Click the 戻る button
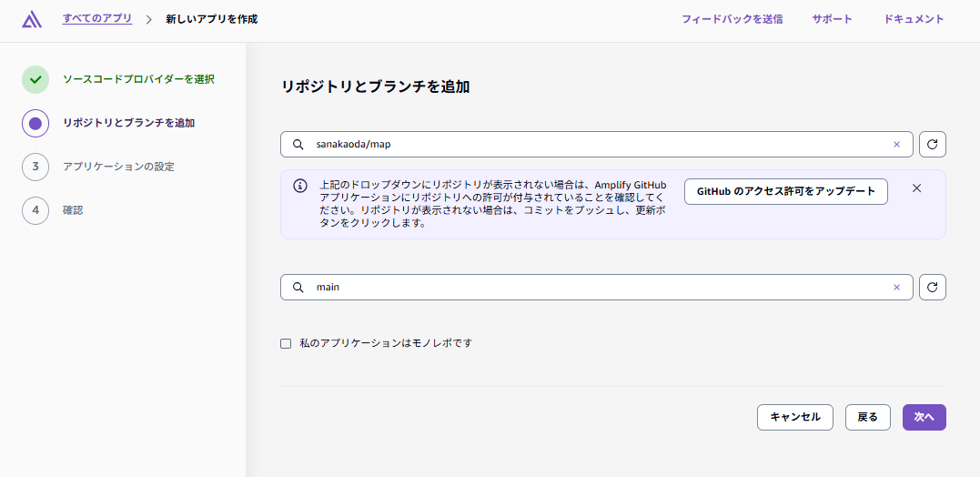The height and width of the screenshot is (477, 980). (867, 417)
